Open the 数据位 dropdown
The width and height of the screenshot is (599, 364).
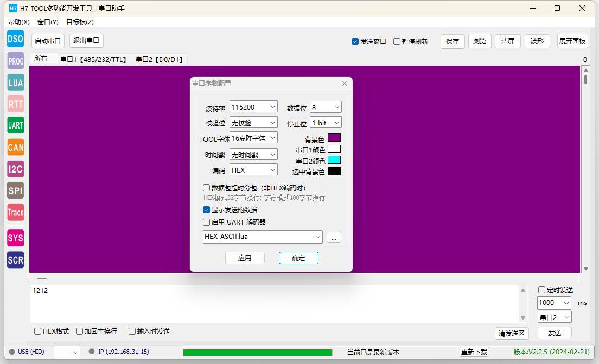click(x=326, y=107)
